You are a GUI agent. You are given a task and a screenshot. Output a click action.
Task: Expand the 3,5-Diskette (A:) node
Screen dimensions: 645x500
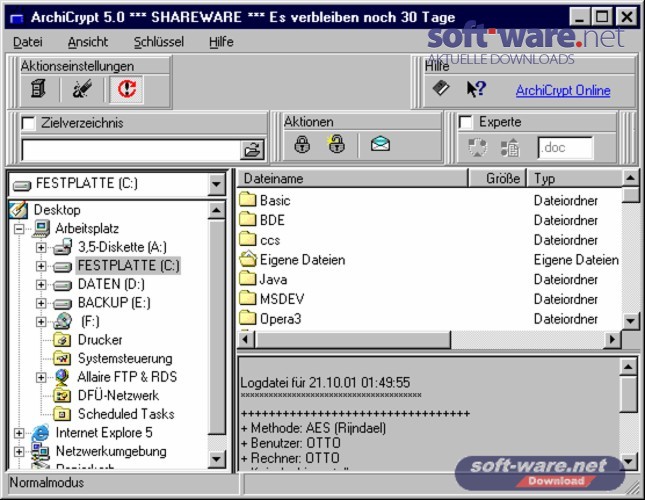point(41,247)
